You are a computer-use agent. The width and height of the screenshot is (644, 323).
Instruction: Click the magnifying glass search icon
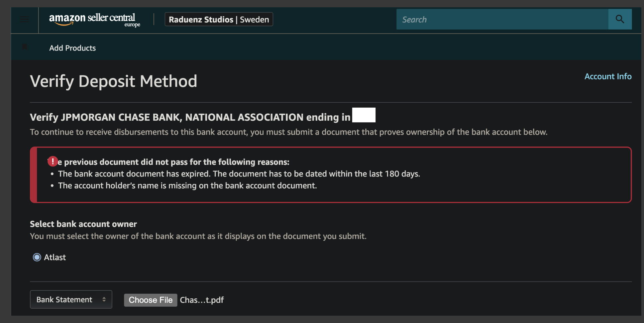tap(620, 19)
